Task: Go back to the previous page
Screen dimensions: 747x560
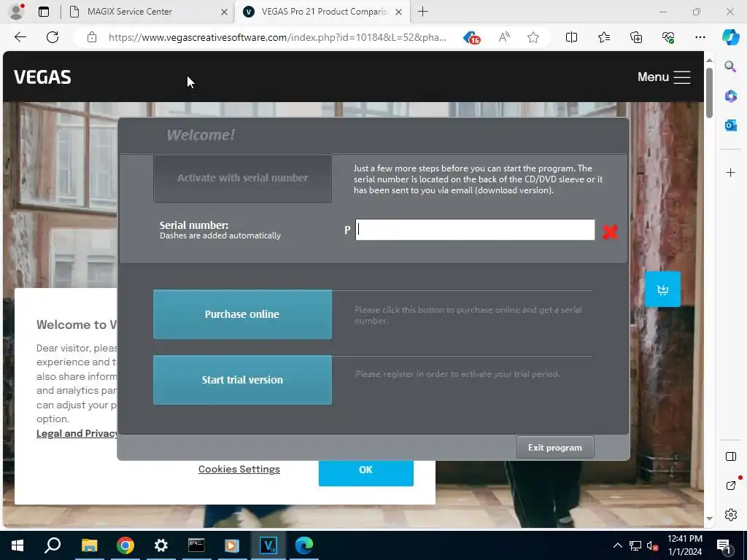Action: (x=20, y=37)
